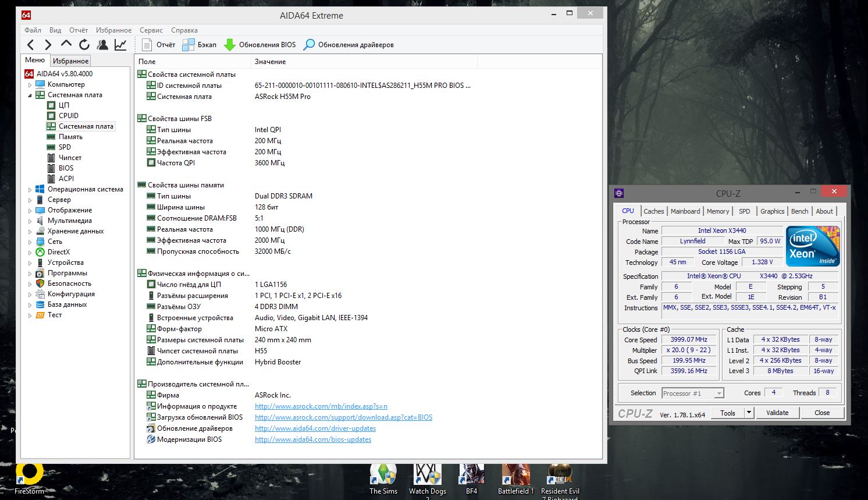Open the Сервис menu
The image size is (868, 500).
[151, 30]
